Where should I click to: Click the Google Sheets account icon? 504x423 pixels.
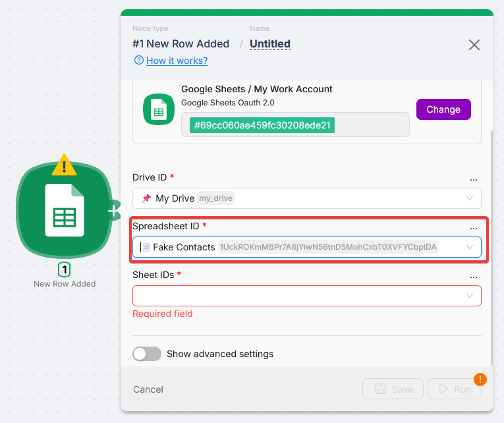159,111
